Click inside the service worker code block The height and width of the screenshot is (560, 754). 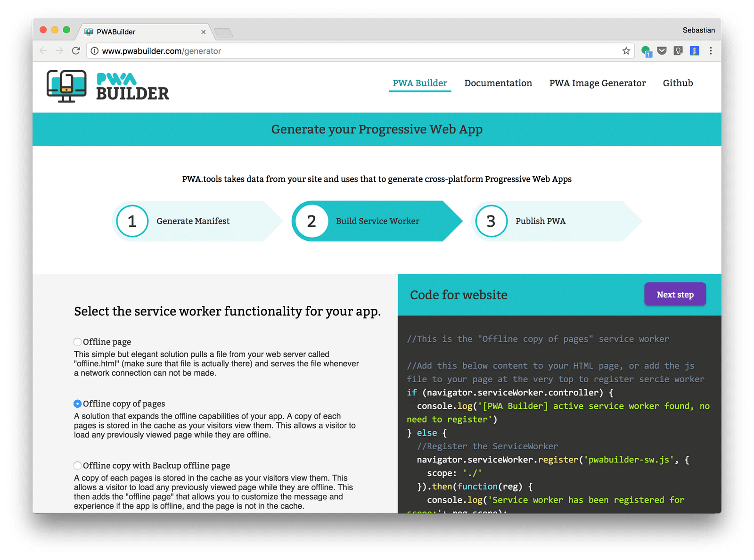tap(559, 415)
